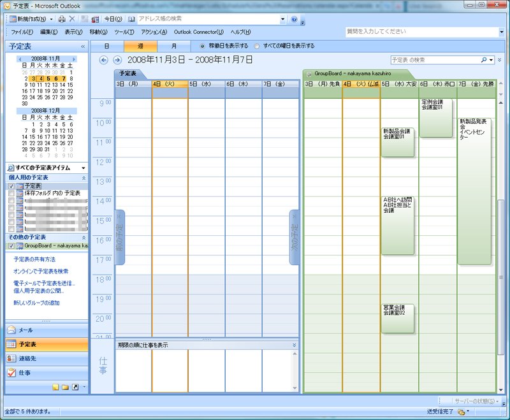Click the GroupBoard calendar vertical scrollbar
Image resolution: width=510 pixels, height=420 pixels.
(x=501, y=245)
